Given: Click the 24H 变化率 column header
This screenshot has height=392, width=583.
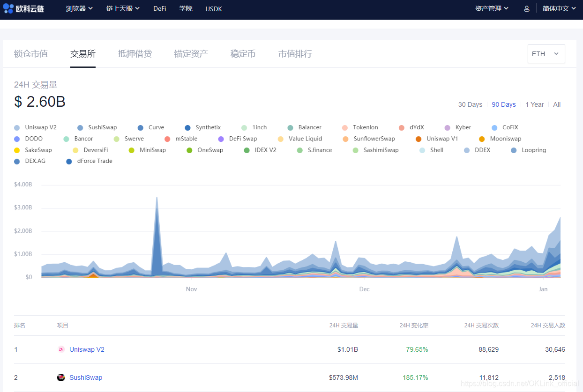Looking at the screenshot, I should point(414,325).
